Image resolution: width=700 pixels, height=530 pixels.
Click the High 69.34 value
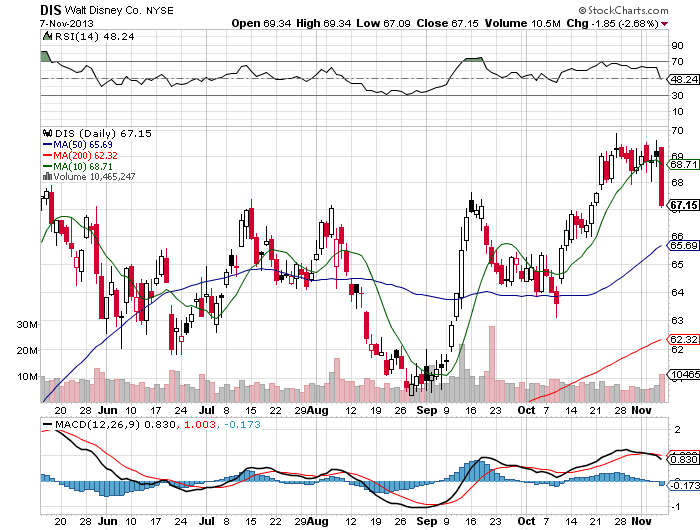pos(324,23)
